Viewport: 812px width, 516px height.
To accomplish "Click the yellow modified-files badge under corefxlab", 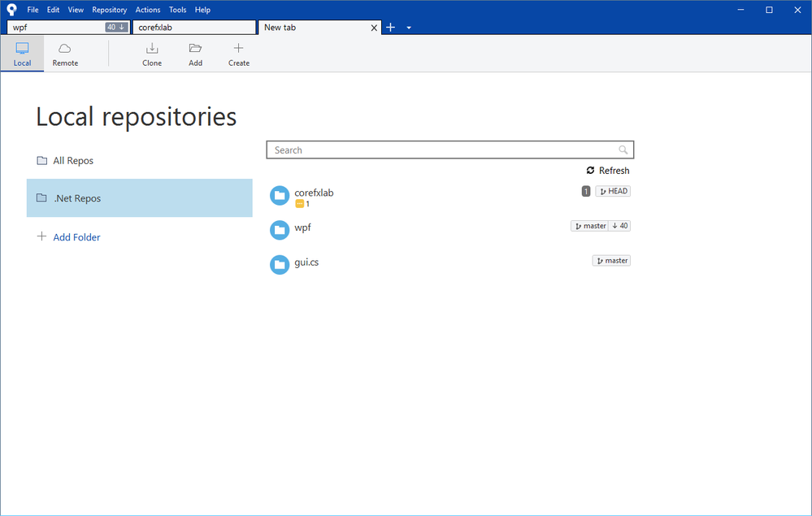I will pyautogui.click(x=299, y=204).
